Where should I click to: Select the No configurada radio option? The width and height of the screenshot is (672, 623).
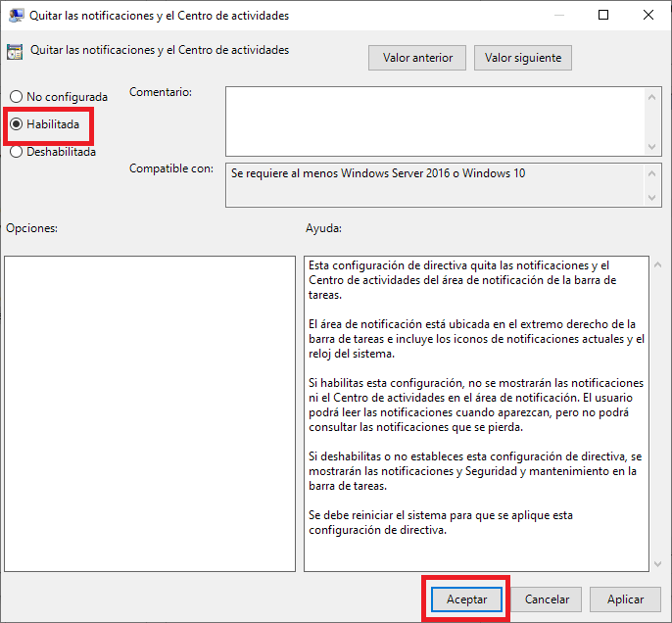pyautogui.click(x=59, y=97)
